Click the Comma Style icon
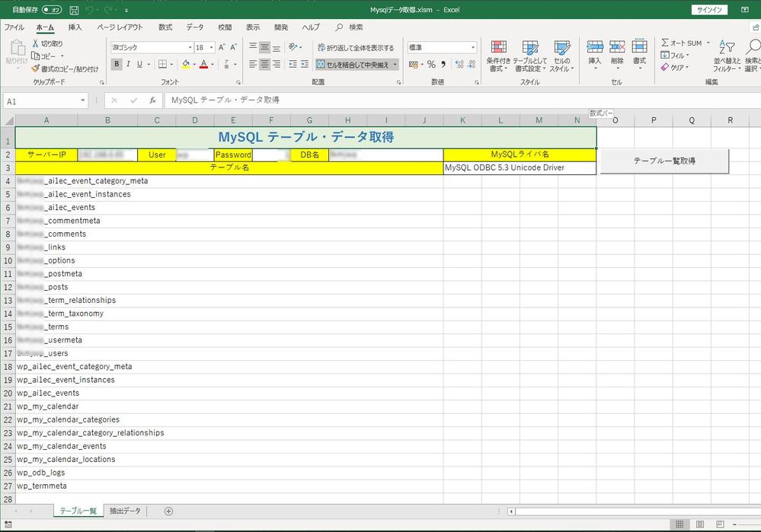This screenshot has height=532, width=761. [x=443, y=64]
